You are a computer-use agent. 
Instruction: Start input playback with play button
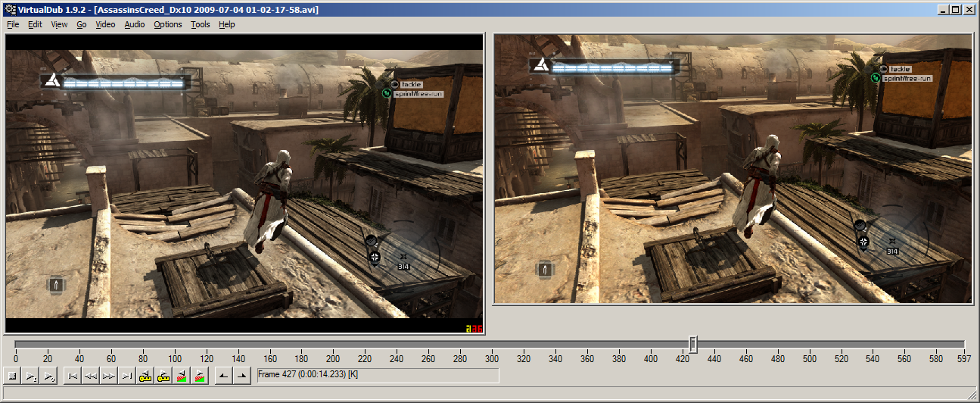pyautogui.click(x=30, y=376)
